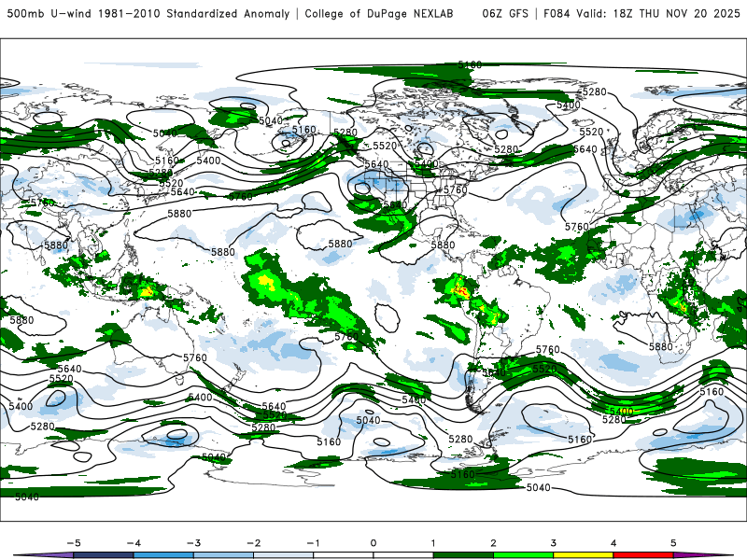Click the 5880 contour label over southern Africa
Image resolution: width=747 pixels, height=560 pixels.
pyautogui.click(x=661, y=346)
